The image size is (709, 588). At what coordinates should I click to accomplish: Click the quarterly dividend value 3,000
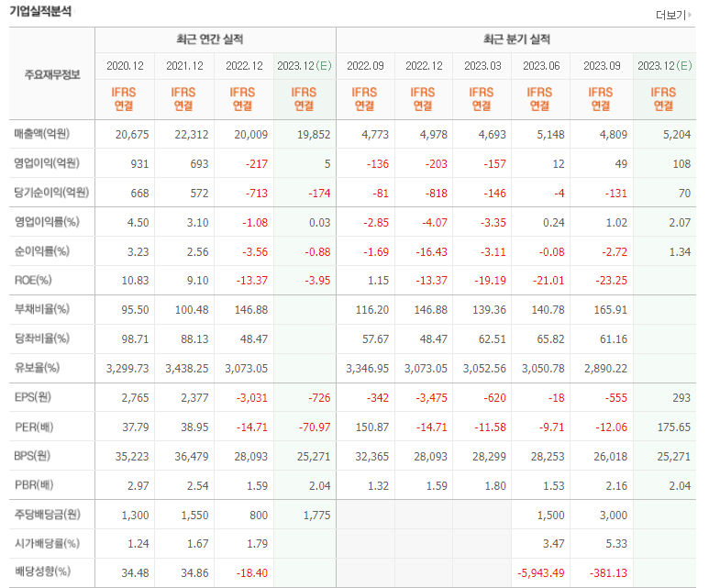point(614,516)
